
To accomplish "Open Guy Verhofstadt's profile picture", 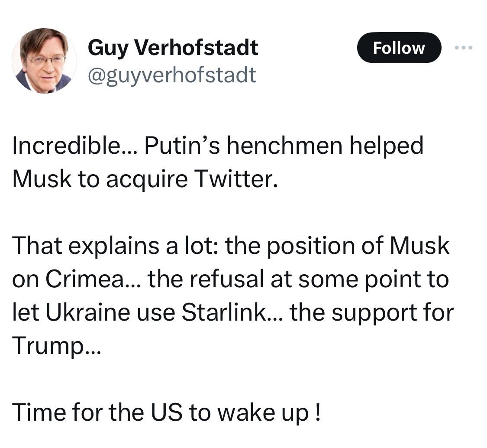I will [x=45, y=61].
